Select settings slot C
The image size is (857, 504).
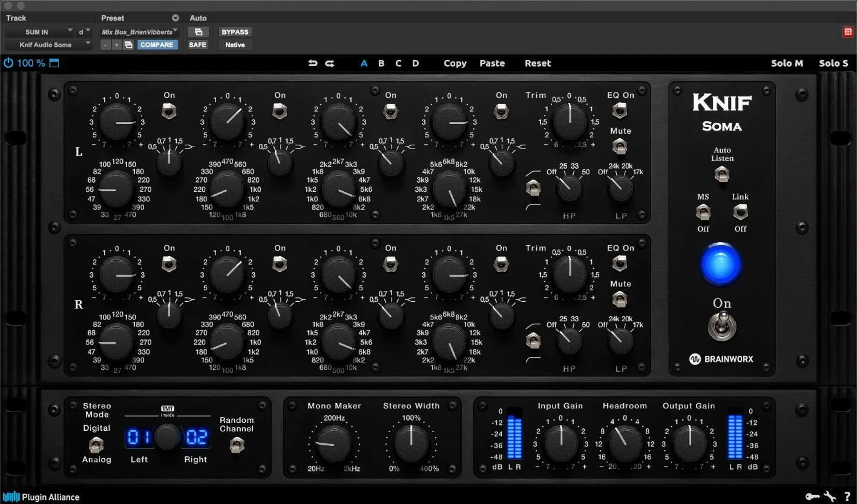pos(398,63)
